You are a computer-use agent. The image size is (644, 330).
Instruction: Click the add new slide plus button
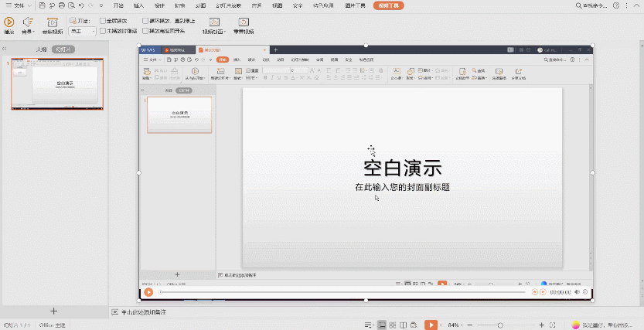(x=53, y=311)
